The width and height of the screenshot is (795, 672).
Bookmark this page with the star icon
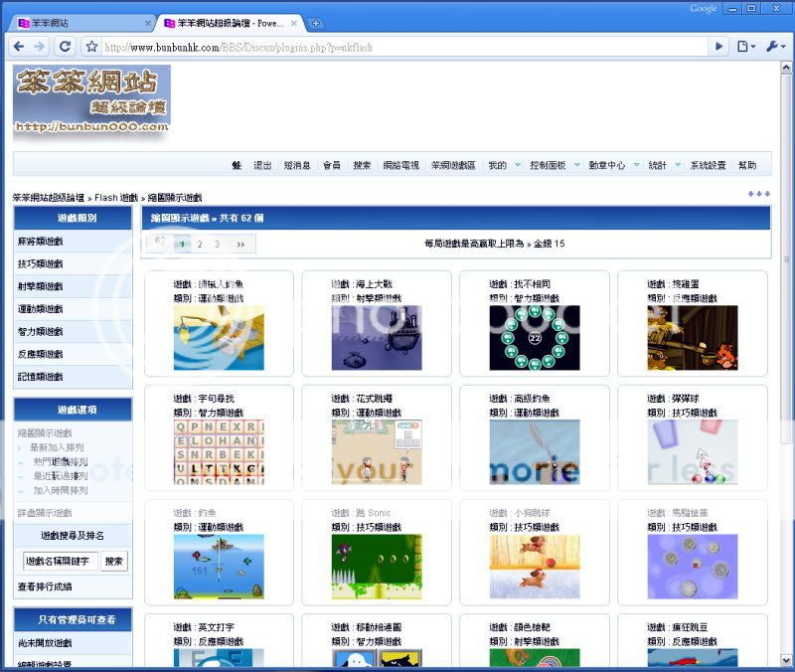coord(91,47)
